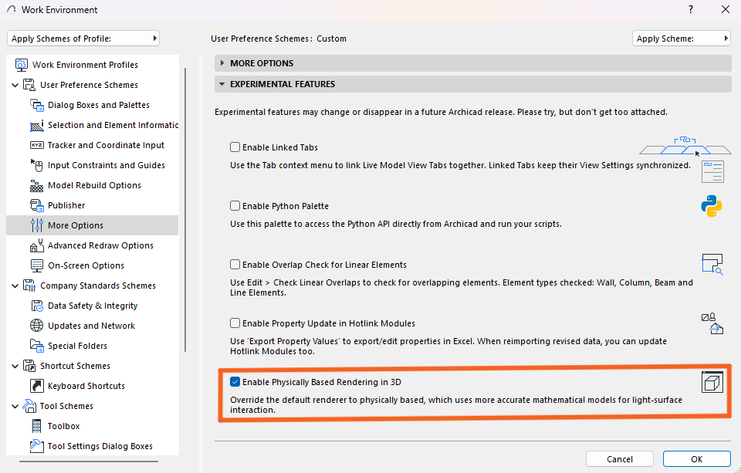The image size is (741, 473).
Task: Open Tool Settings Dialog Boxes page
Action: click(x=100, y=446)
